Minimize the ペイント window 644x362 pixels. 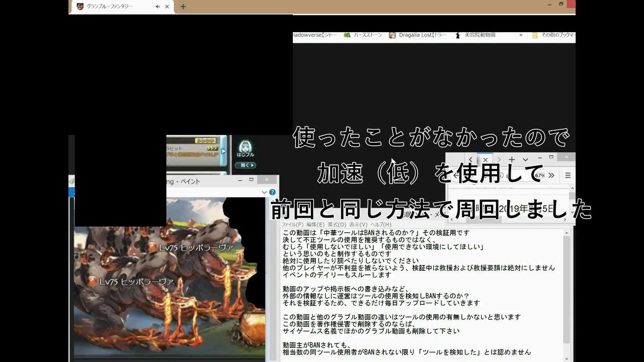[239, 180]
